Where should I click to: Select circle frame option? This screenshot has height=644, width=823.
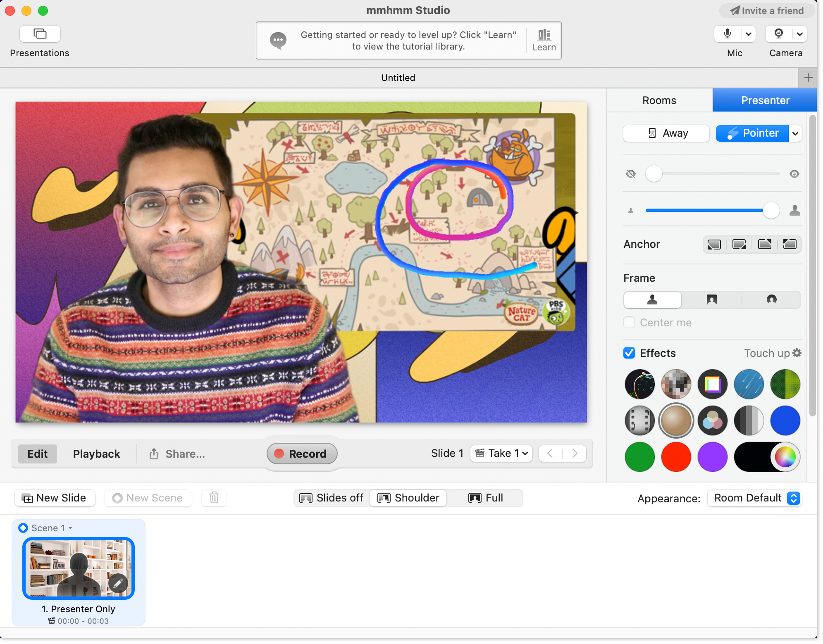click(771, 299)
